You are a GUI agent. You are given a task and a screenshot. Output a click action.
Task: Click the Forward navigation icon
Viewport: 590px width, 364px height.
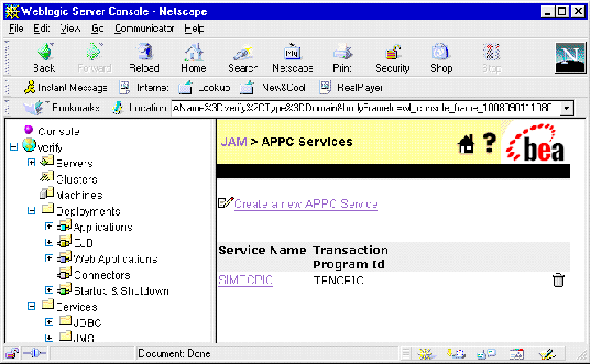coord(94,58)
